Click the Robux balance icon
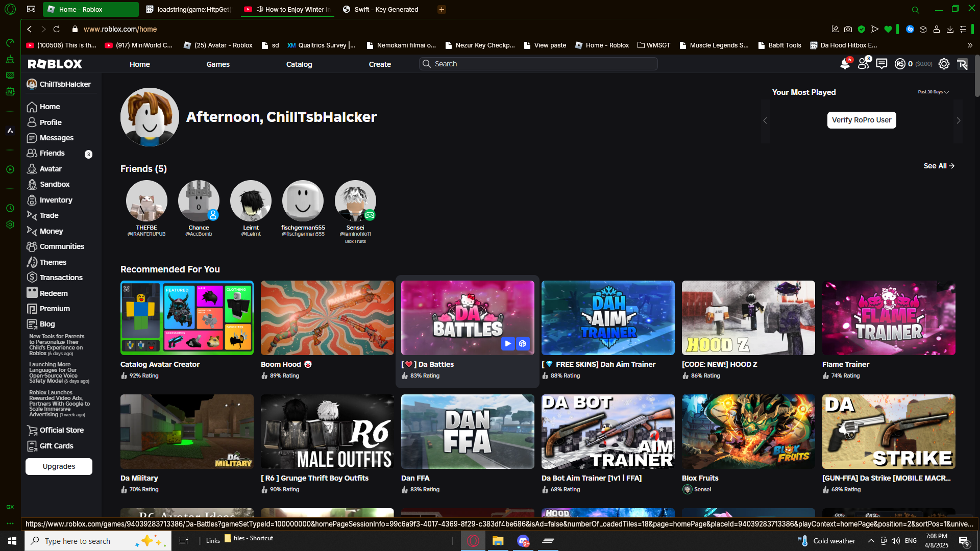The height and width of the screenshot is (551, 980). (900, 64)
